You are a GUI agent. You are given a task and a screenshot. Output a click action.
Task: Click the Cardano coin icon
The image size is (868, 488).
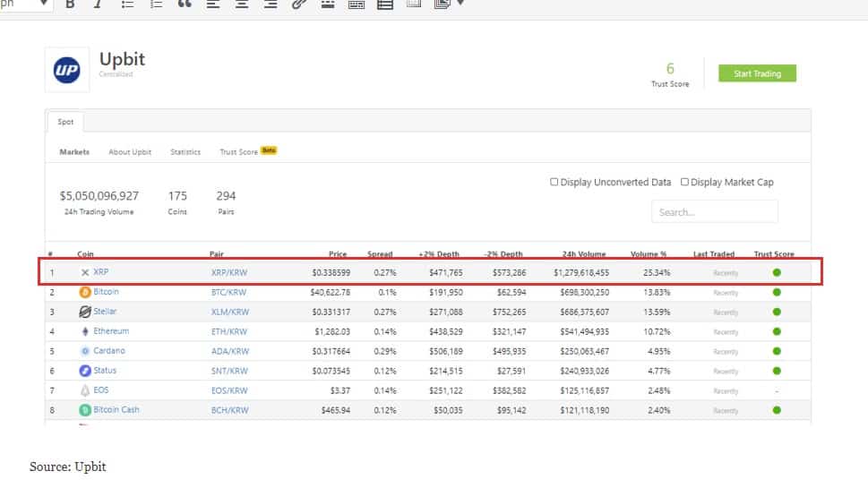85,351
